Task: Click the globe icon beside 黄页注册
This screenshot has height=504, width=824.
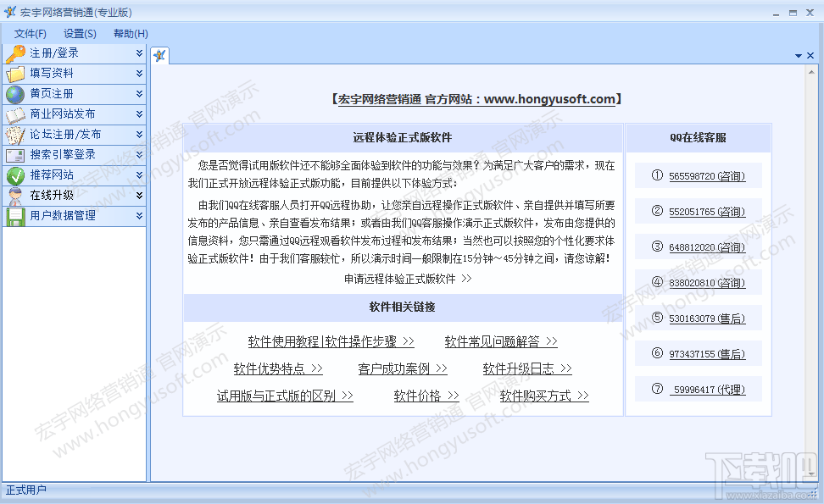Action: [16, 94]
